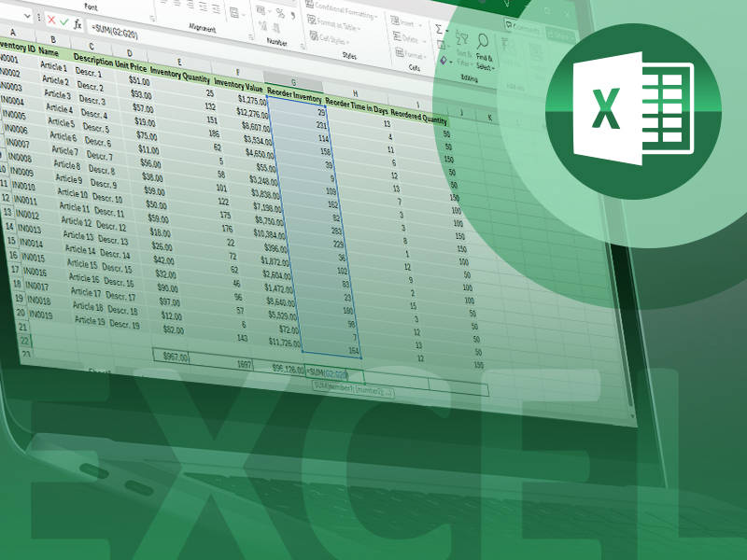This screenshot has height=560, width=747.
Task: Select column E header
Action: click(x=179, y=62)
